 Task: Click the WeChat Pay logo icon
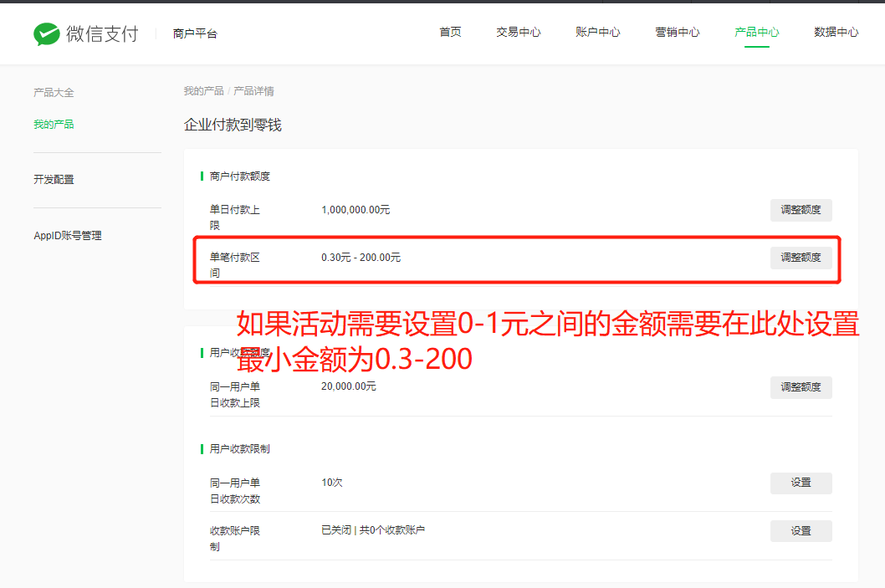pos(46,33)
